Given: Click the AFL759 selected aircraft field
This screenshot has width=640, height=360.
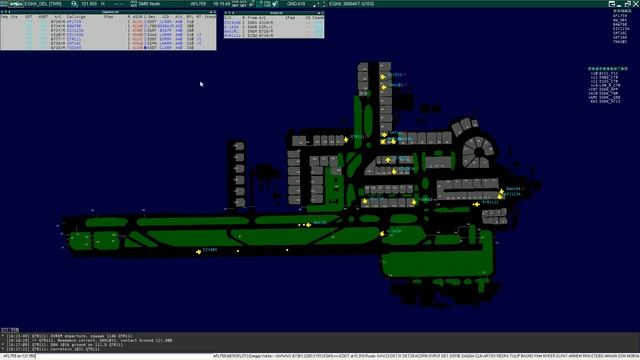Looking at the screenshot, I should pyautogui.click(x=198, y=4).
